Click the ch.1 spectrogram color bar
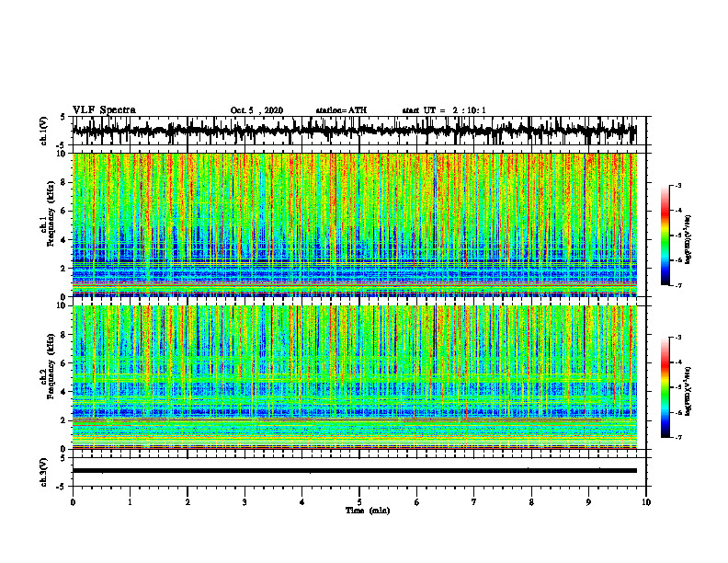Screen dimensions: 728x563 (665, 236)
